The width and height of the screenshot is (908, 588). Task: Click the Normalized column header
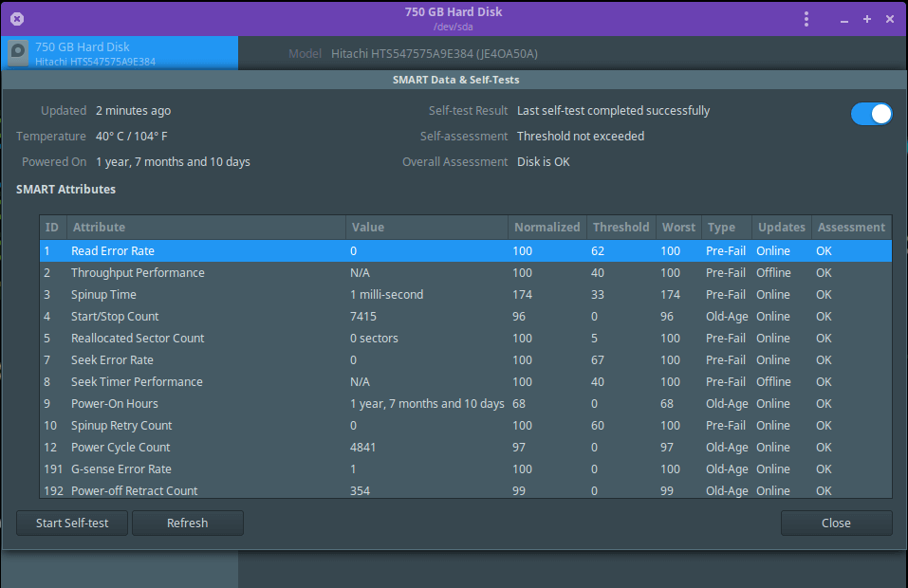547,228
